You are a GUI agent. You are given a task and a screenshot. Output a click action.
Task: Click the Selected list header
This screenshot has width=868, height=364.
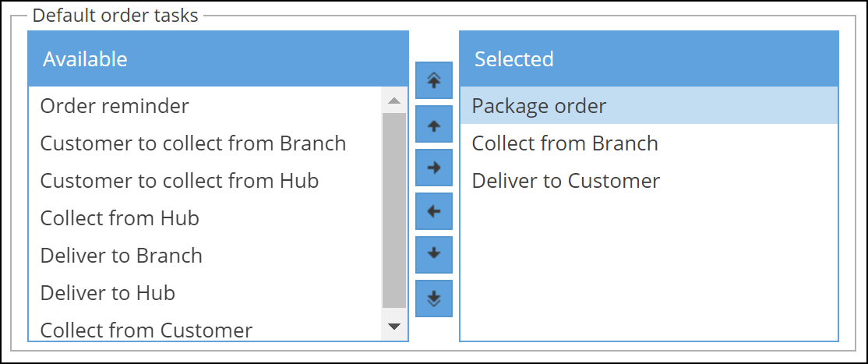tap(648, 58)
